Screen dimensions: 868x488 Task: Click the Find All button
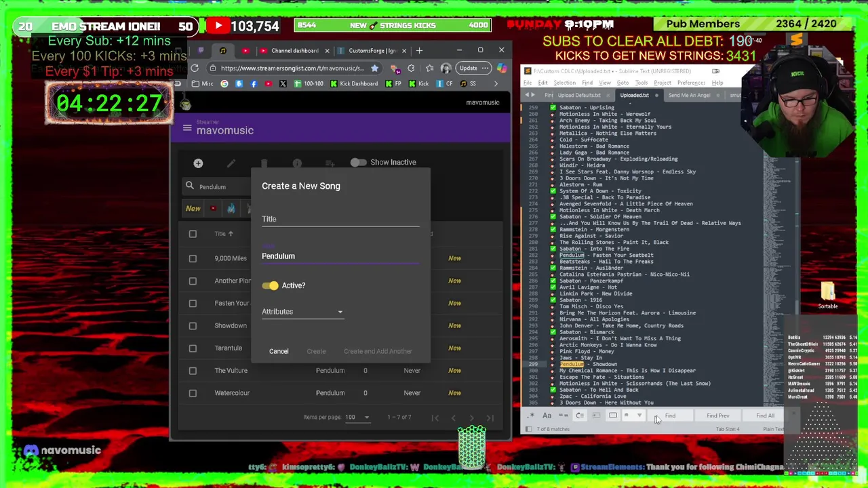click(x=765, y=415)
